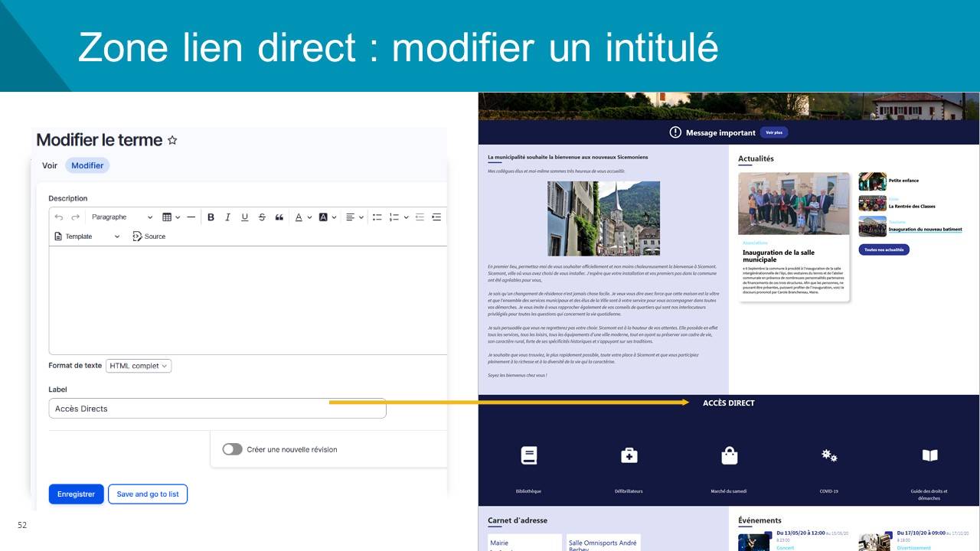Toggle bold formatting in editor toolbar
This screenshot has width=980, height=551.
coord(211,217)
